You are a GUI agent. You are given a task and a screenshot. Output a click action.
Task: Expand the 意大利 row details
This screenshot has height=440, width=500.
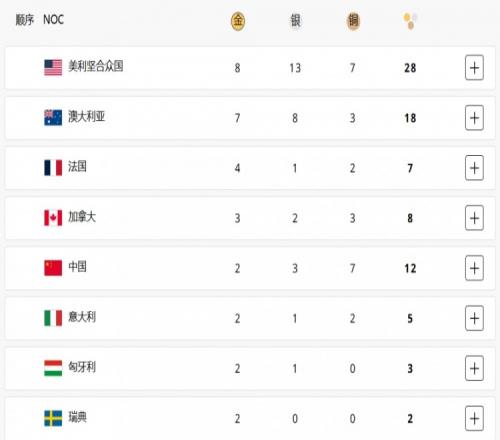474,318
